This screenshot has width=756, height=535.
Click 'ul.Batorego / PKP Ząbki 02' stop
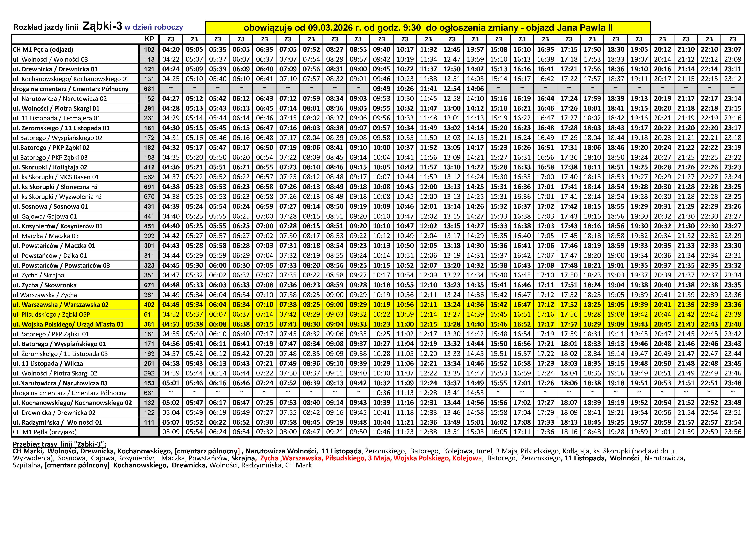51,148
